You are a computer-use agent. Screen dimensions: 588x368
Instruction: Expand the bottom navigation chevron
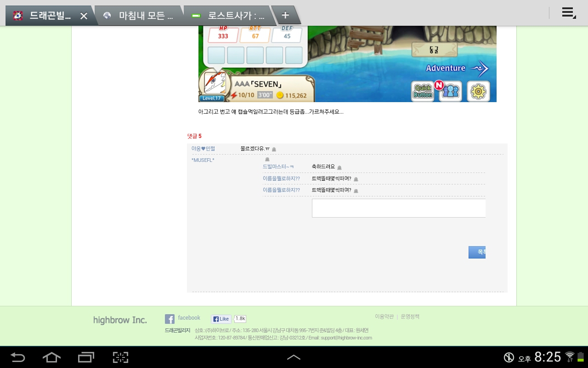(294, 357)
